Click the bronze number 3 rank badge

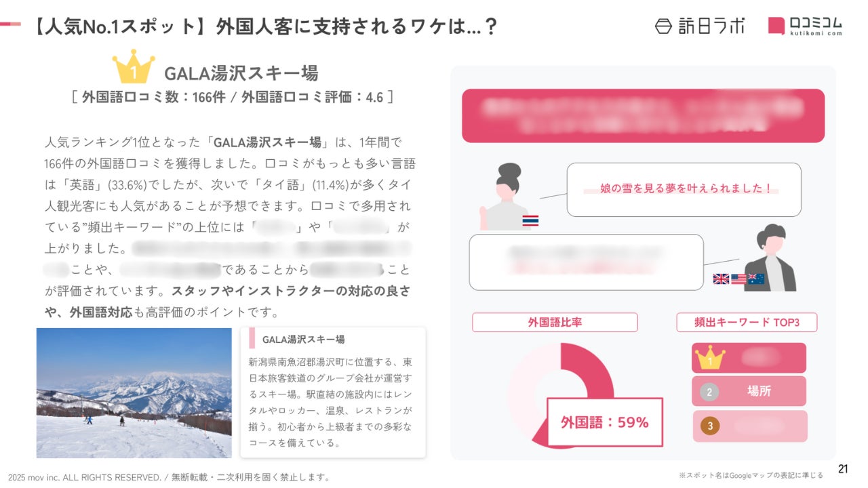(x=710, y=426)
